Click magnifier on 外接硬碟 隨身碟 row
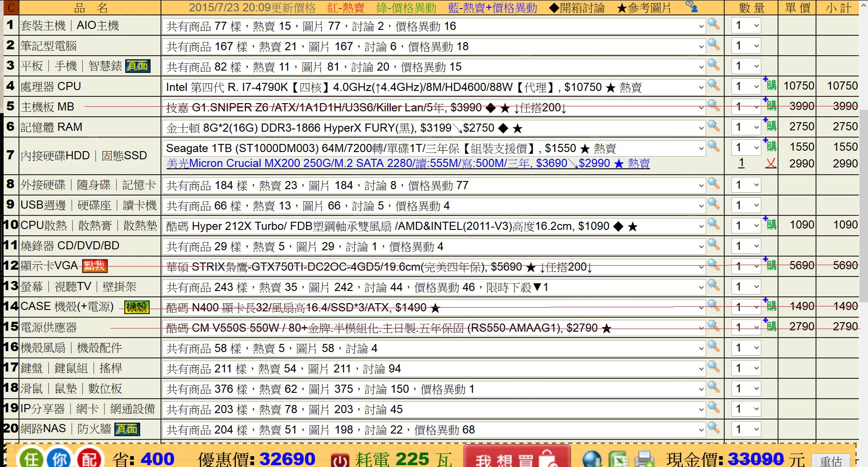The image size is (868, 467). [714, 183]
